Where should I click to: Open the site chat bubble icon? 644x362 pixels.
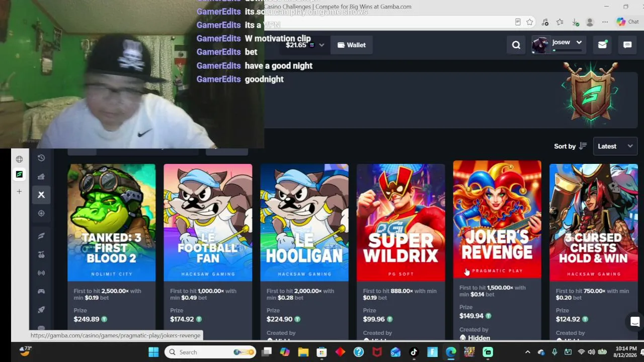(x=627, y=45)
